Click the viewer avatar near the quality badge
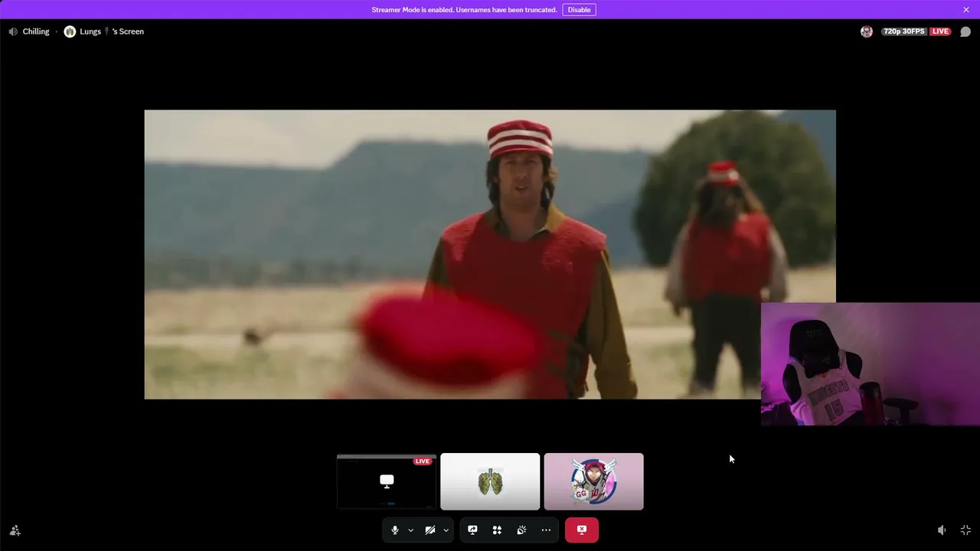This screenshot has width=980, height=551. (x=867, y=31)
